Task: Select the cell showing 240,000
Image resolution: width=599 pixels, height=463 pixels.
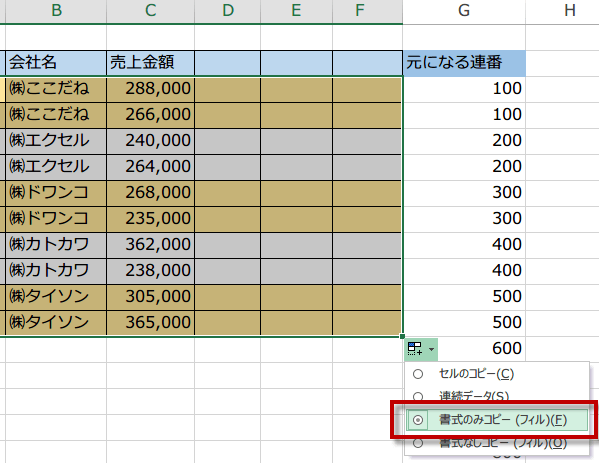Action: pyautogui.click(x=151, y=141)
